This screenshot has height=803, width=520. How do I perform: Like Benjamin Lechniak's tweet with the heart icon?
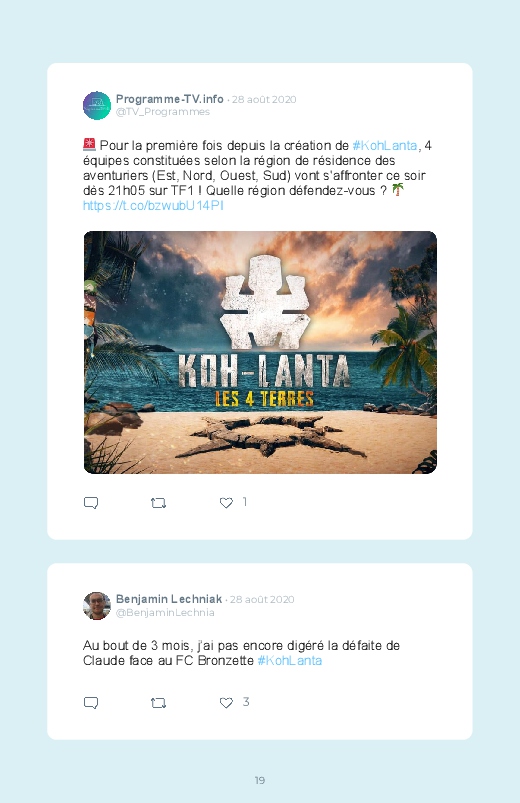click(x=226, y=703)
